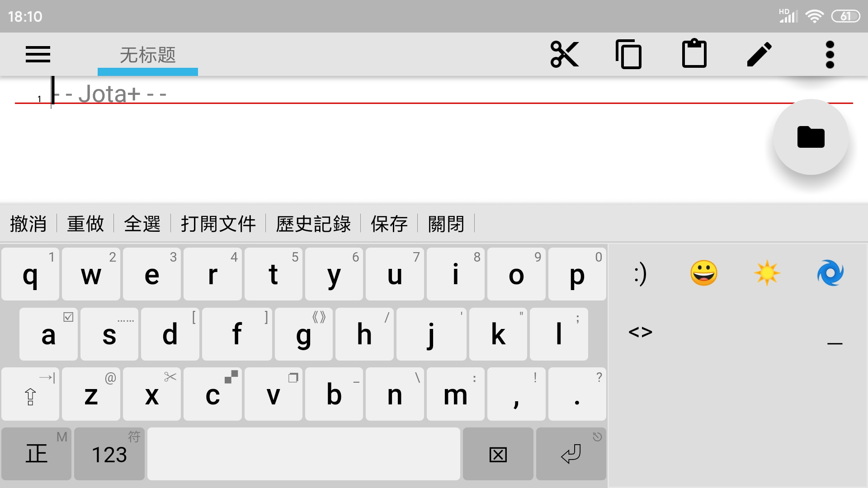Viewport: 868px width, 488px height.
Task: Tap the HD signal strength icon
Action: (x=788, y=16)
